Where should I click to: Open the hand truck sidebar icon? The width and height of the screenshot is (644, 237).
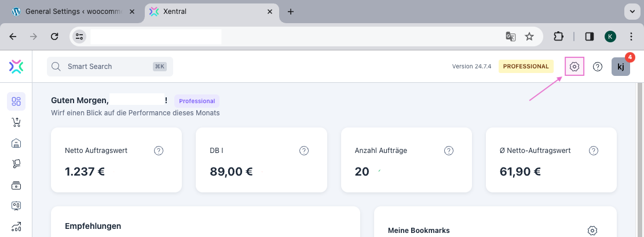(16, 164)
